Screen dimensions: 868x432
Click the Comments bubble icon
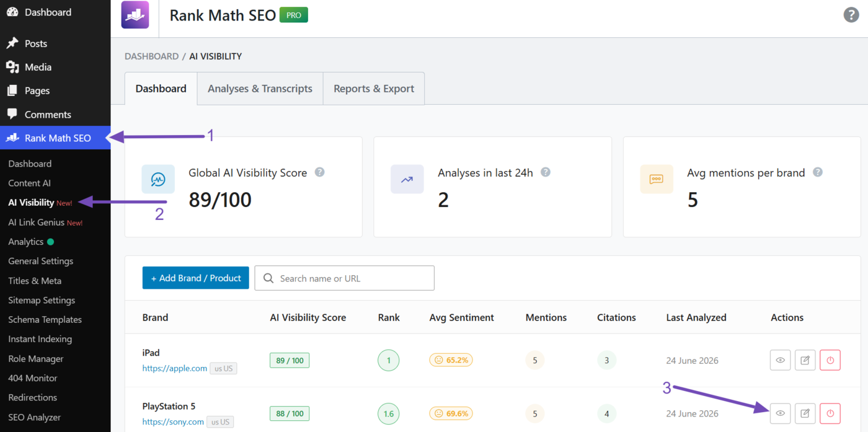pyautogui.click(x=12, y=114)
